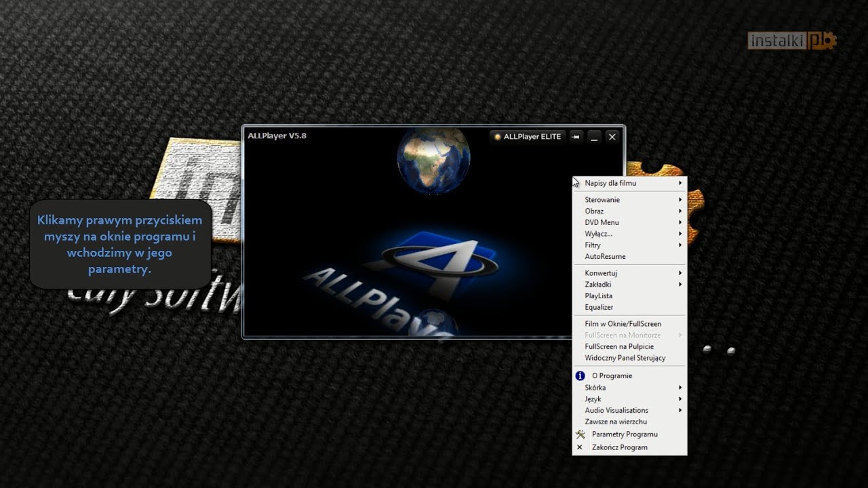Open the Konwertuj submenu
The image size is (868, 488).
pyautogui.click(x=629, y=273)
